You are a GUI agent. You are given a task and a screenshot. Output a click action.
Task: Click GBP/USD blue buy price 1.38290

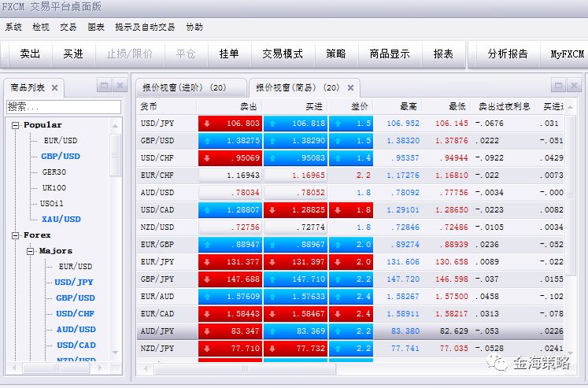[x=295, y=140]
